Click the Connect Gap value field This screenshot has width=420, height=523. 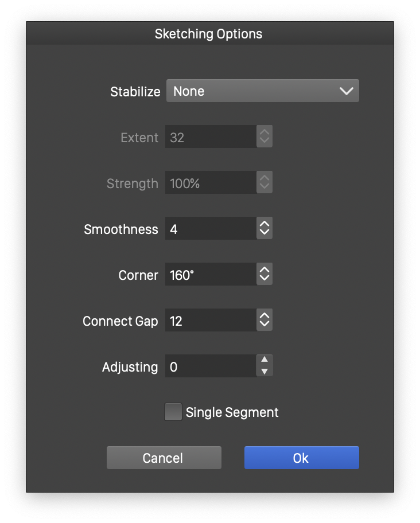click(x=211, y=321)
